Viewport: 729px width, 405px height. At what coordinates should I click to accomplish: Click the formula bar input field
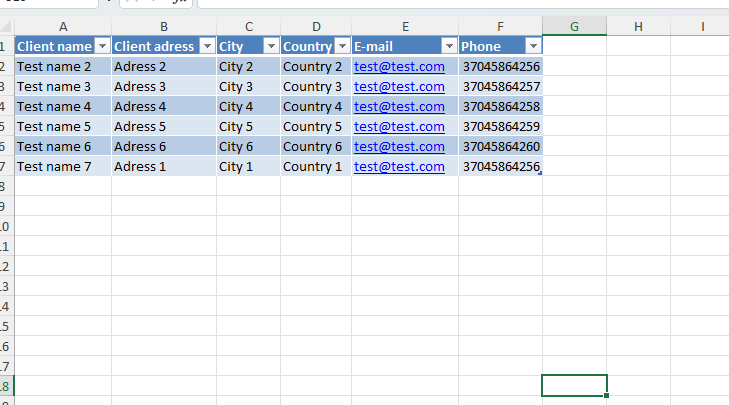pyautogui.click(x=463, y=3)
